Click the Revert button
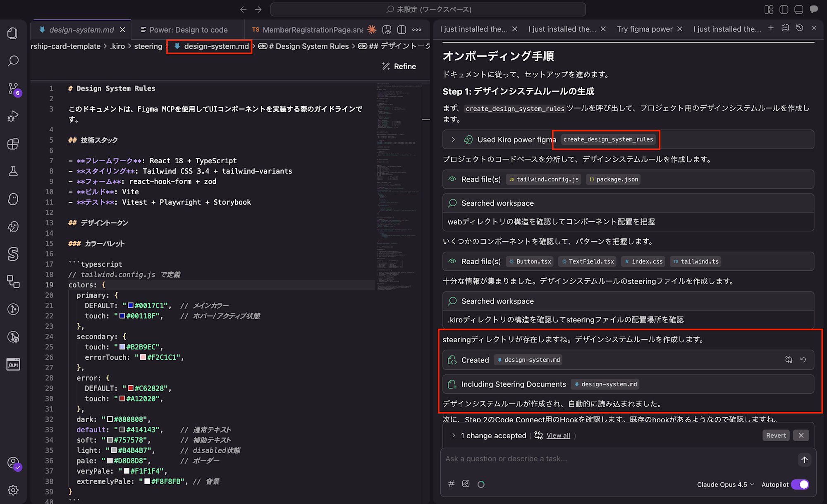The width and height of the screenshot is (827, 504). pos(776,435)
